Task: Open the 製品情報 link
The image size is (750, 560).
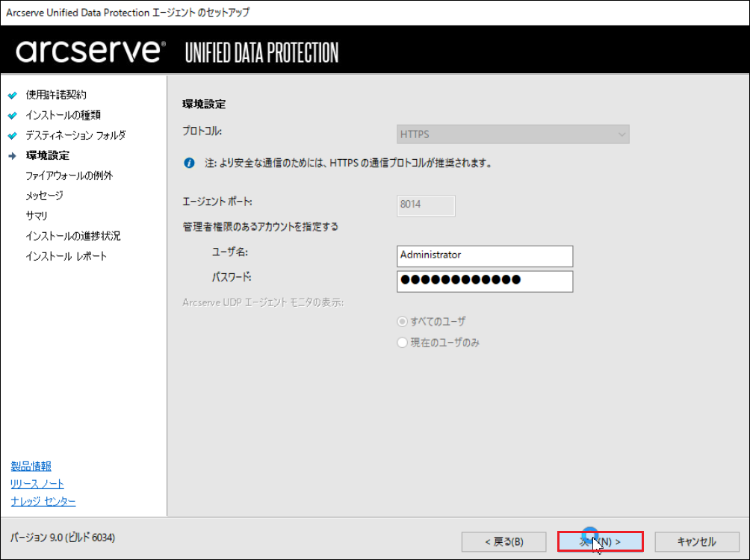Action: coord(31,466)
